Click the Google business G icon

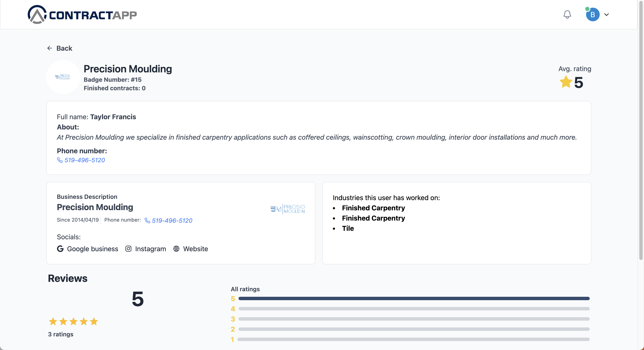click(60, 248)
